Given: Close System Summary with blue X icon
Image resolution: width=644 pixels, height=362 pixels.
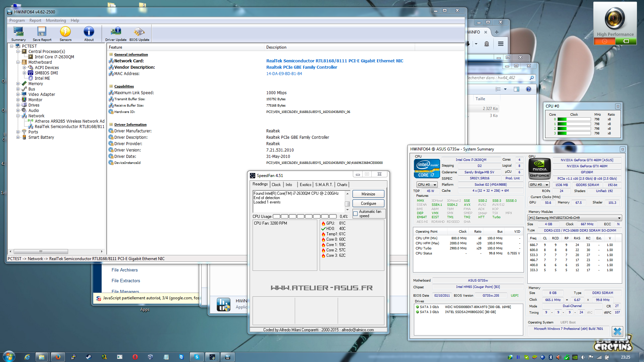Looking at the screenshot, I should (x=617, y=331).
